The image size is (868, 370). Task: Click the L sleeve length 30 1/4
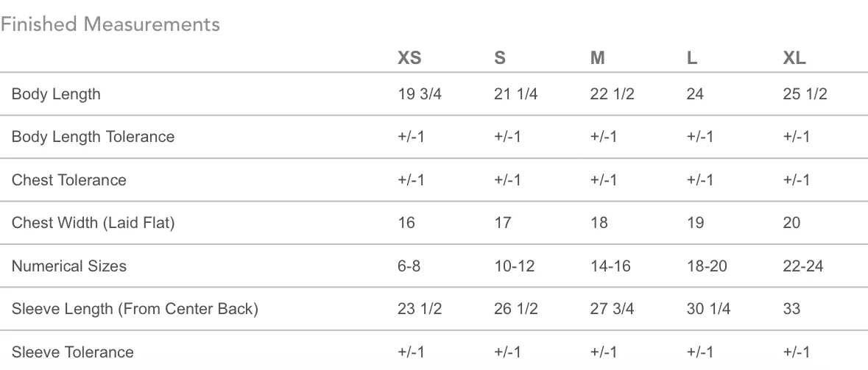[x=708, y=309]
